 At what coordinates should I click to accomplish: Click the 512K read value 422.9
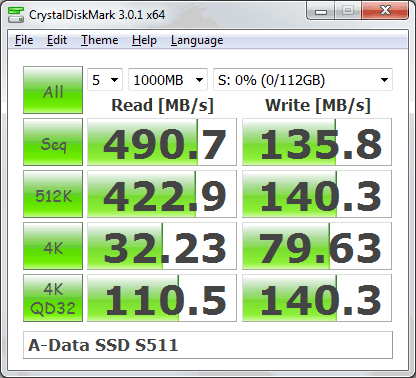click(162, 194)
